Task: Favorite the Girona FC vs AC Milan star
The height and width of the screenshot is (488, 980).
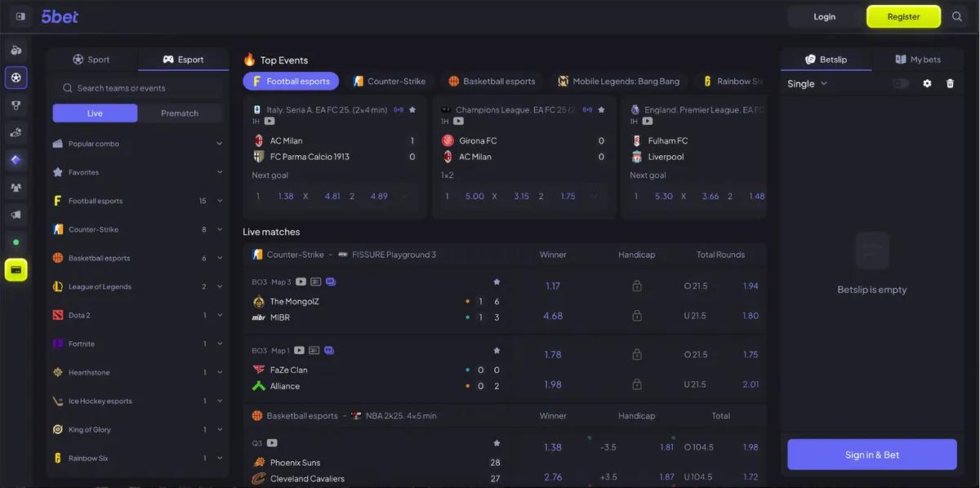Action: point(601,109)
